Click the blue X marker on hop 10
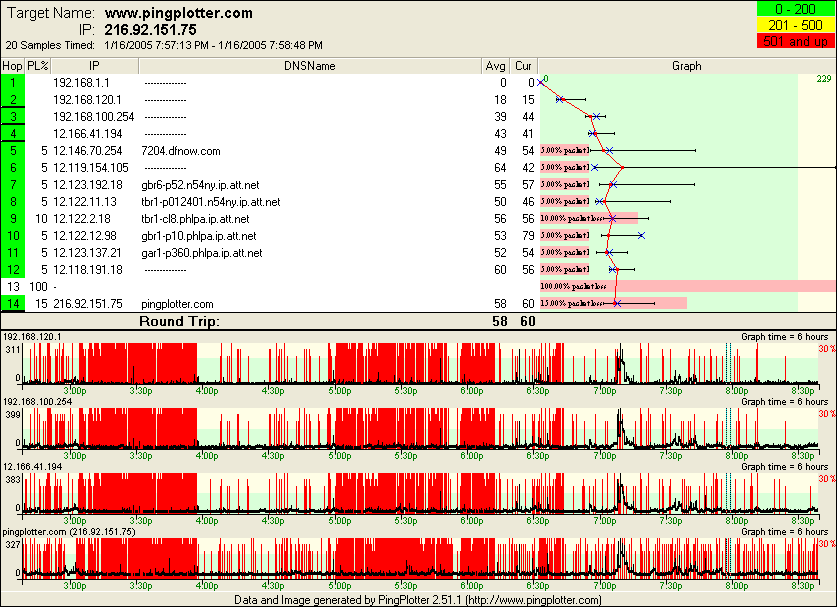Screen dimensions: 837x607 [641, 236]
